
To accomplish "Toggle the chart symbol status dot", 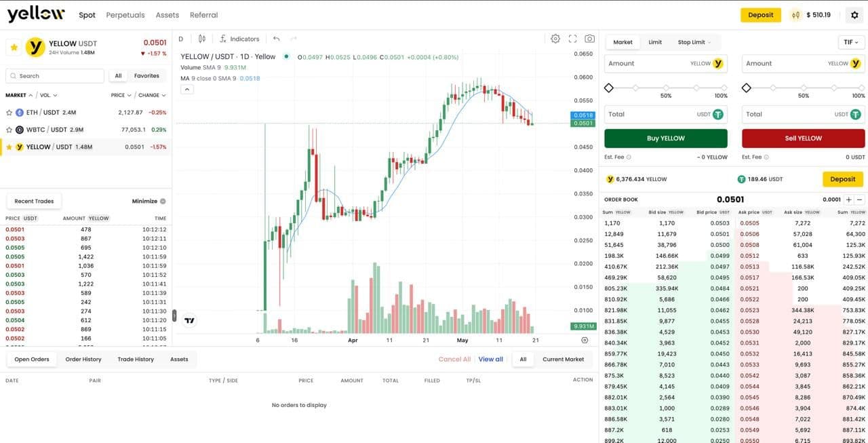I will coord(286,56).
